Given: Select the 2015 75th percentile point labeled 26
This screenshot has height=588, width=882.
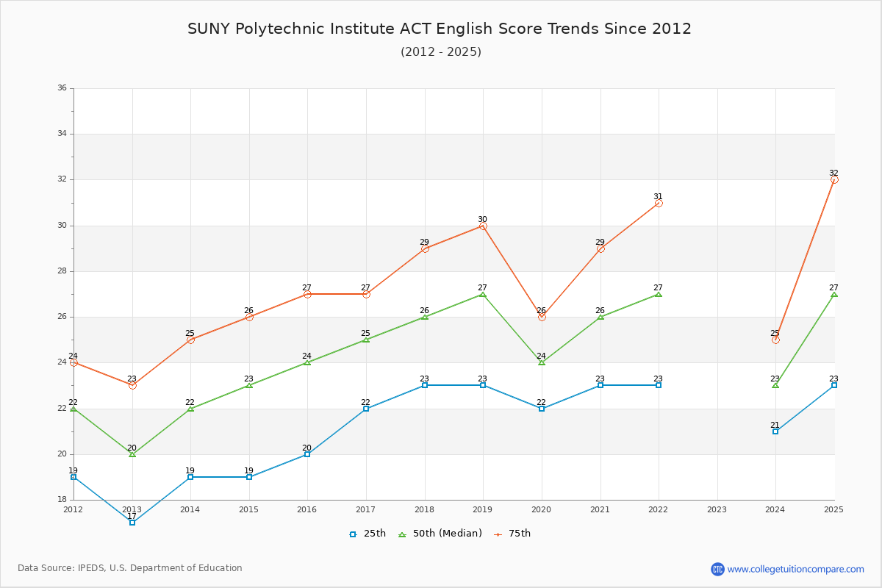Looking at the screenshot, I should click(x=249, y=317).
